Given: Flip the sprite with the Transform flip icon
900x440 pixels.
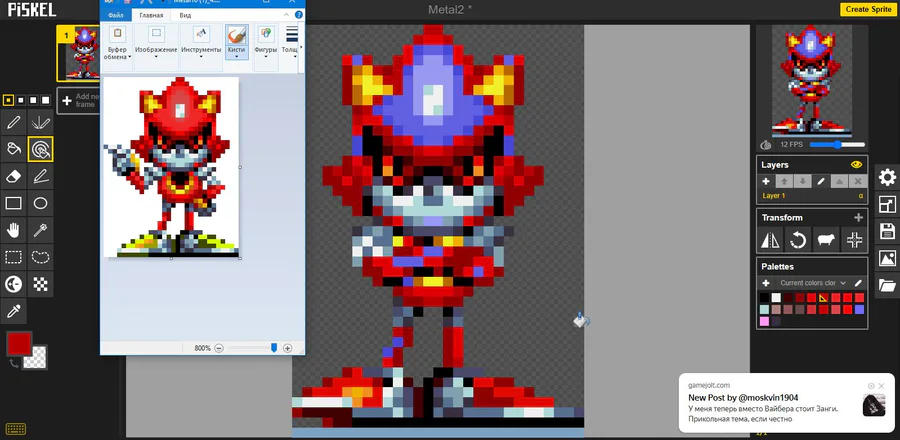Looking at the screenshot, I should pos(770,240).
